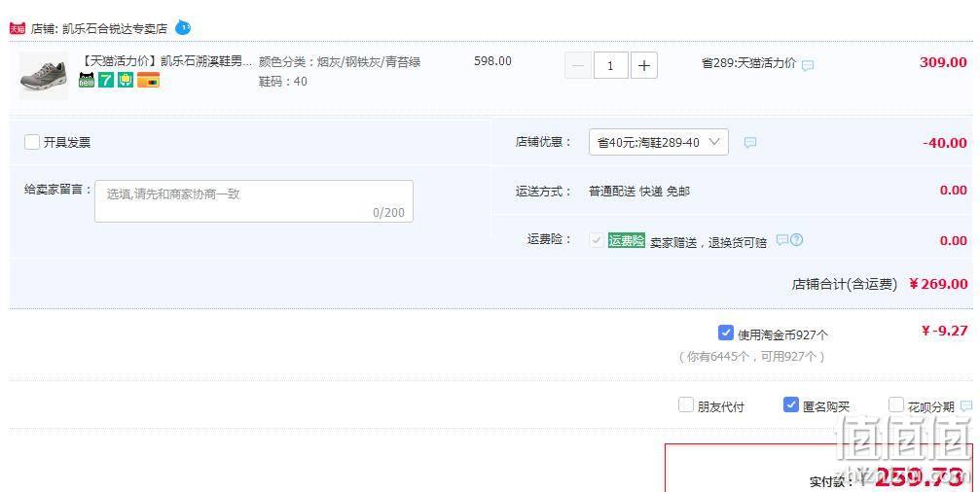980x492 pixels.
Task: Enable the 花呗分期 installment checkbox
Action: point(896,404)
